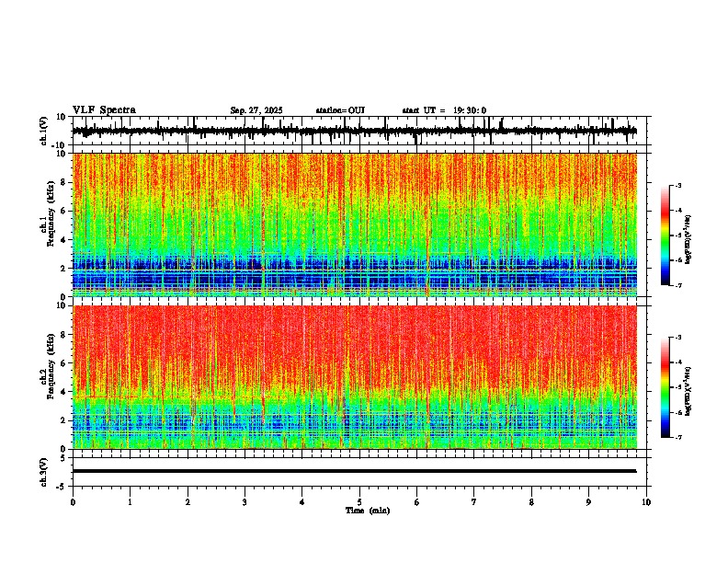Click time axis tick label "5" under the ch.3 panel
The width and height of the screenshot is (728, 563).
[x=359, y=502]
